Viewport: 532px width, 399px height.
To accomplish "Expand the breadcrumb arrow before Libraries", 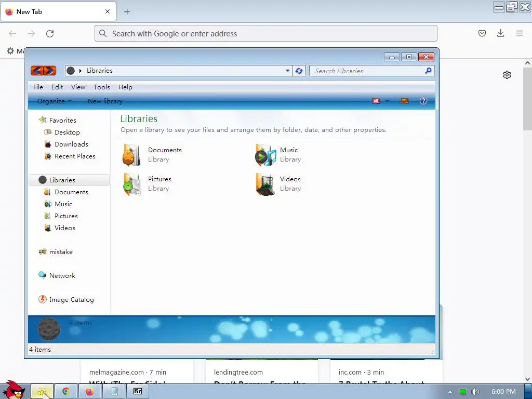I will pyautogui.click(x=81, y=71).
